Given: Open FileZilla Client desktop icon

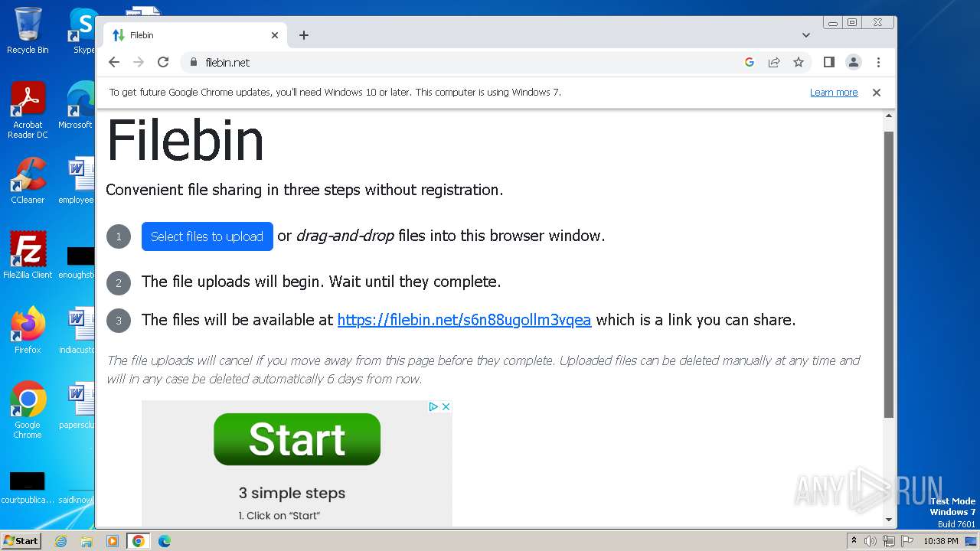Looking at the screenshot, I should (x=28, y=256).
